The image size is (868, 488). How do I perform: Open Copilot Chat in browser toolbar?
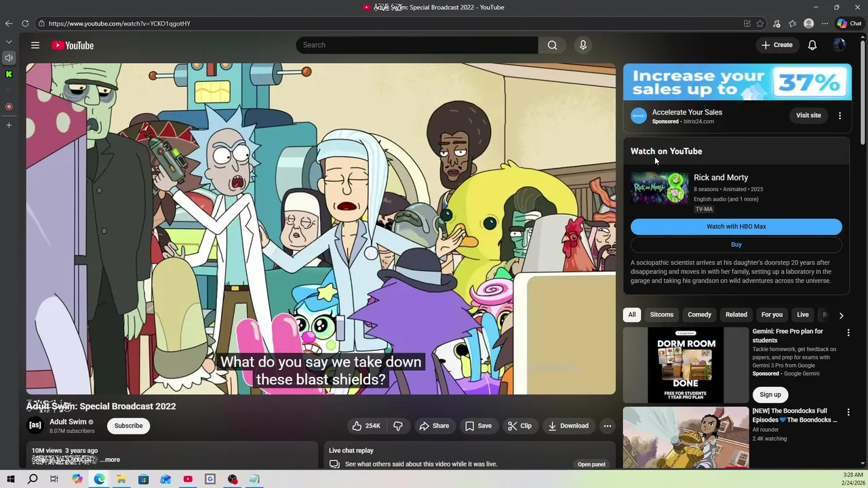coord(849,24)
